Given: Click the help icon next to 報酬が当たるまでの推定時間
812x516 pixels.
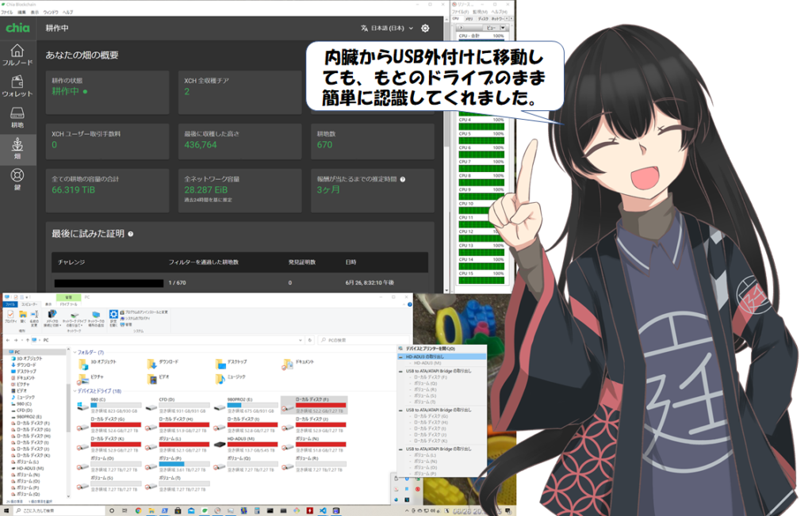Looking at the screenshot, I should [x=402, y=179].
